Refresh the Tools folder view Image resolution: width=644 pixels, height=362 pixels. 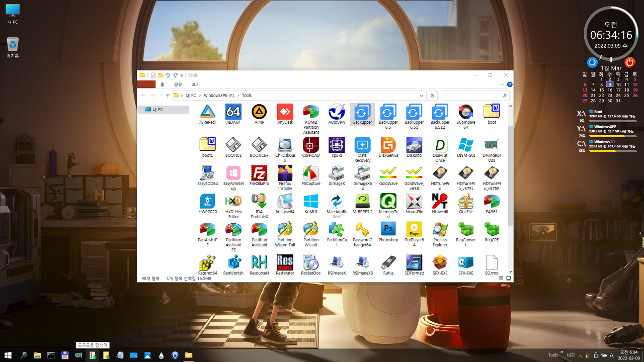pos(432,96)
